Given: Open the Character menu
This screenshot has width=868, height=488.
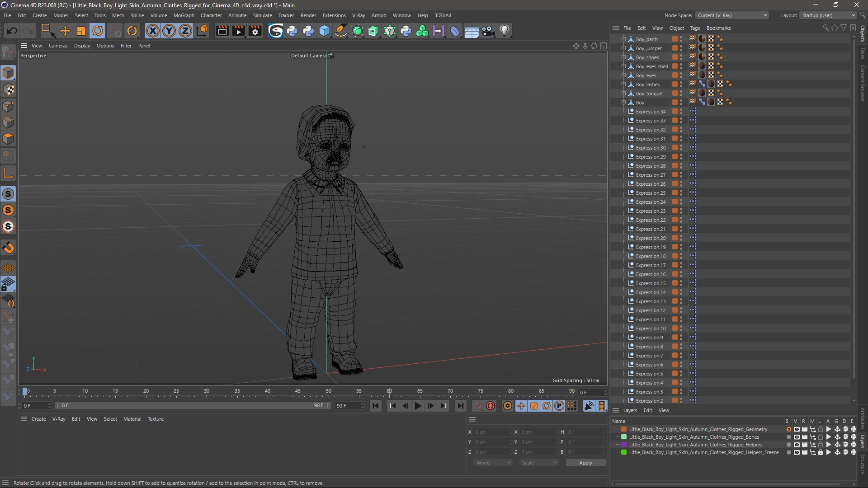Looking at the screenshot, I should pyautogui.click(x=211, y=15).
